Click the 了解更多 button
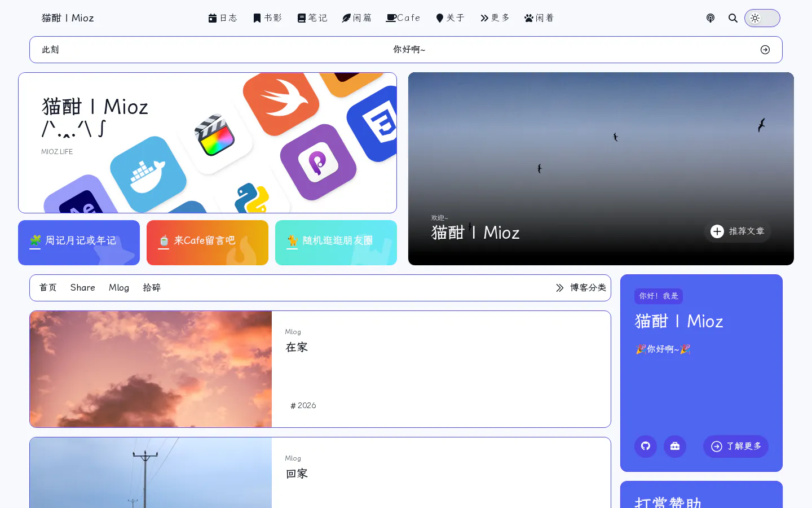 point(736,446)
